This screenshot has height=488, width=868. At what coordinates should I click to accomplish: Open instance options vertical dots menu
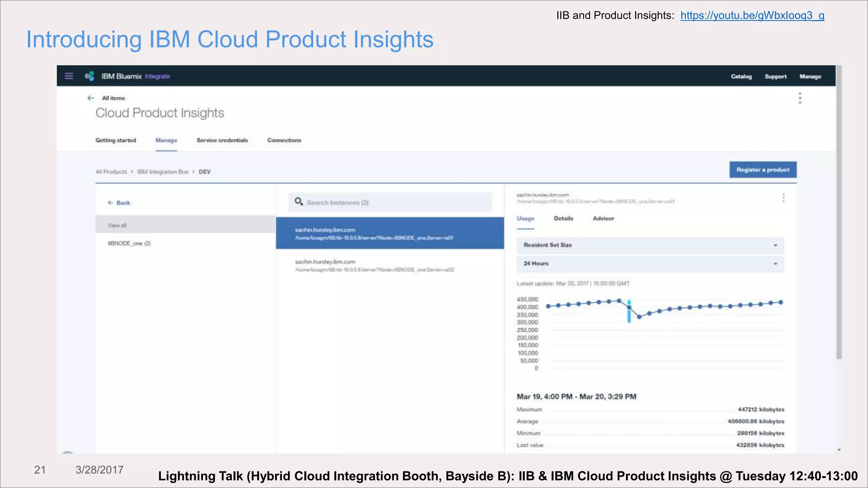point(783,198)
